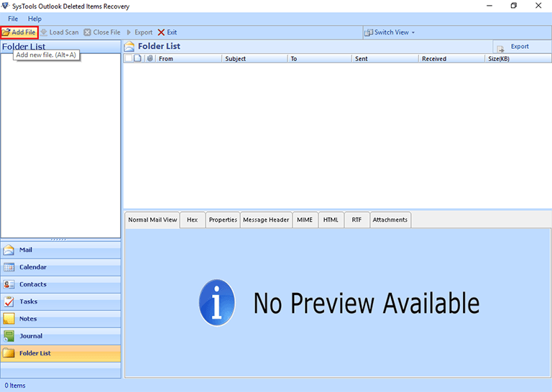Image resolution: width=552 pixels, height=392 pixels.
Task: Click the toolbar Export button with play arrow
Action: pos(139,32)
